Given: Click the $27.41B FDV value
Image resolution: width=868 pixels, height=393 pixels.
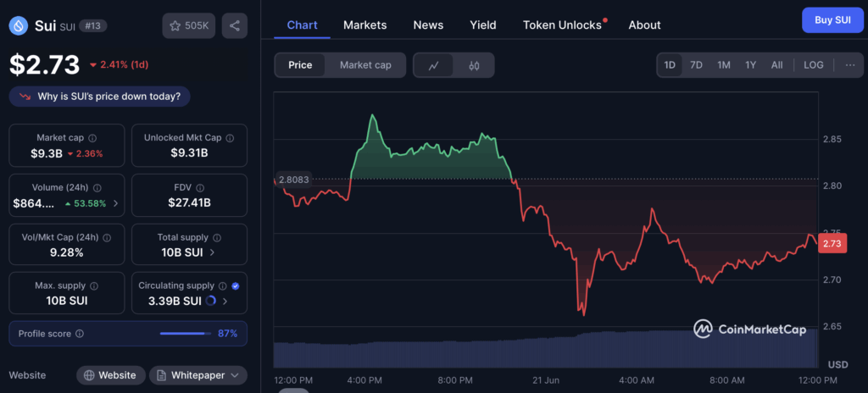Looking at the screenshot, I should 189,202.
